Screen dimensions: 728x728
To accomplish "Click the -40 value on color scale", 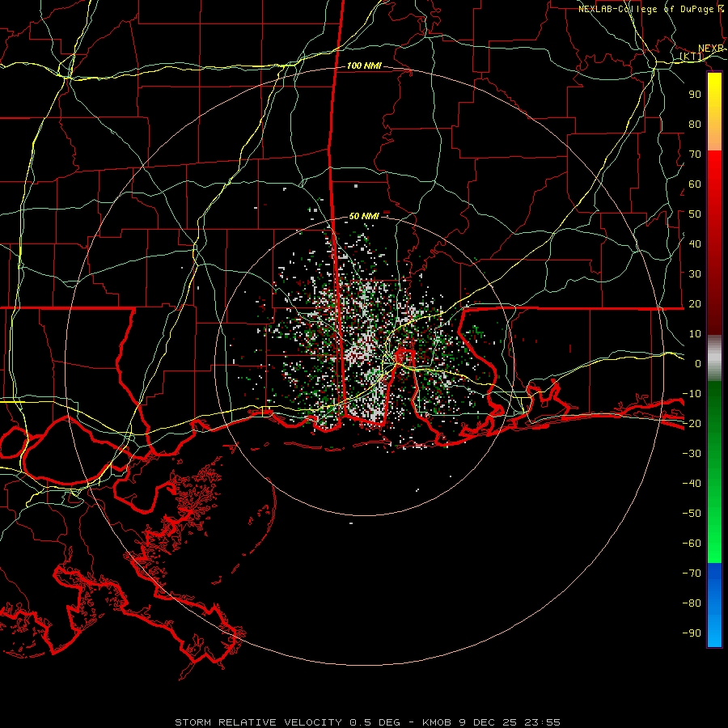I will pyautogui.click(x=692, y=484).
